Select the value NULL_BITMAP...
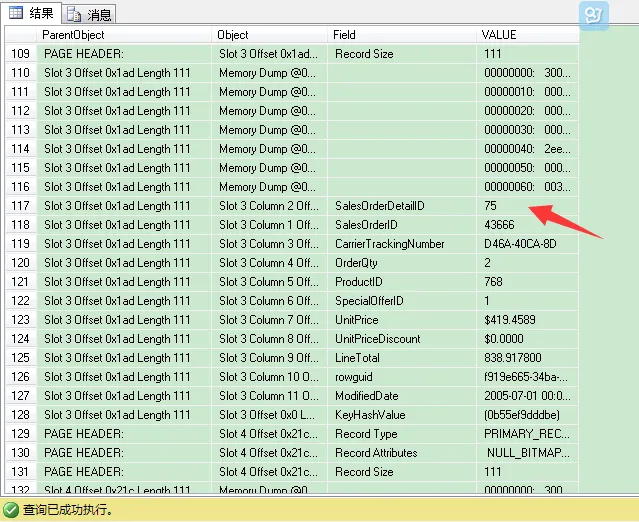Viewport: 639px width, 522px height. (x=528, y=453)
